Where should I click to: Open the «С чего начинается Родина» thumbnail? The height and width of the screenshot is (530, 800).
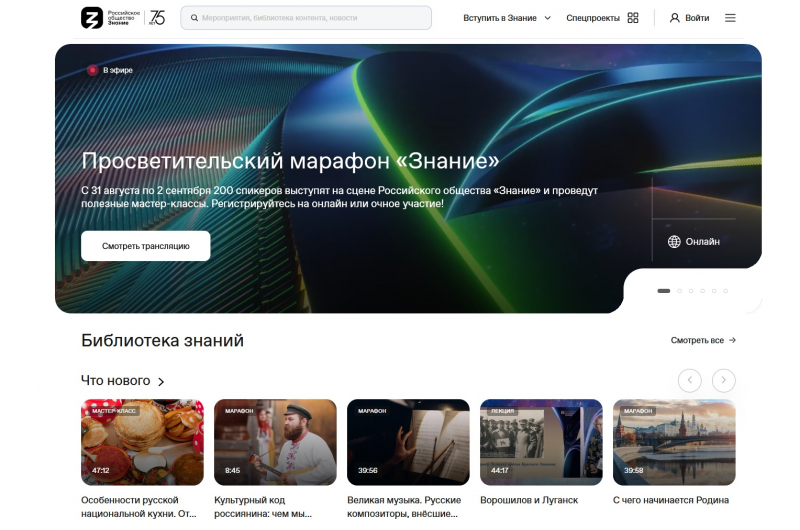(x=674, y=442)
